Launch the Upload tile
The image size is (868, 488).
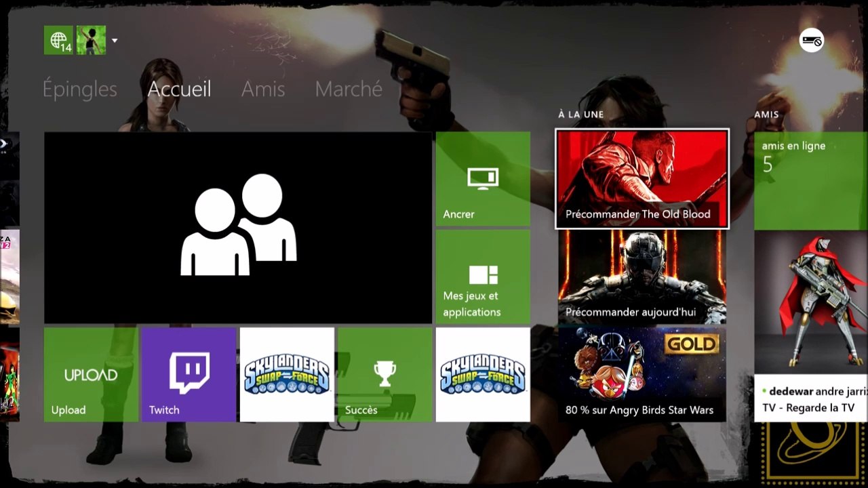91,375
